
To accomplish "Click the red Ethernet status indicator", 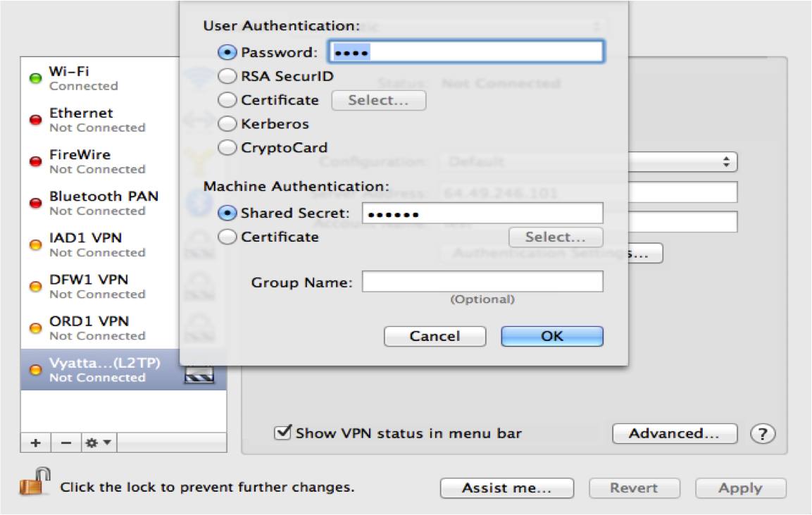I will pyautogui.click(x=35, y=120).
